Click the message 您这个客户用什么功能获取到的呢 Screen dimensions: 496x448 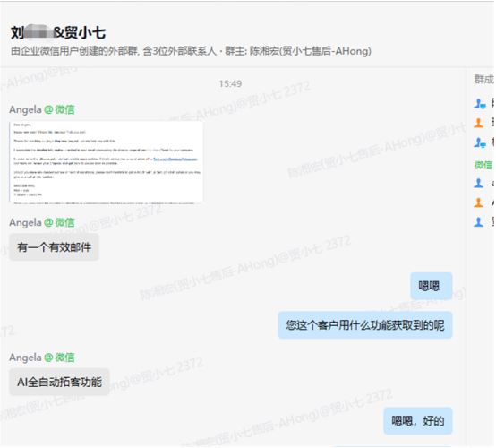coord(365,325)
